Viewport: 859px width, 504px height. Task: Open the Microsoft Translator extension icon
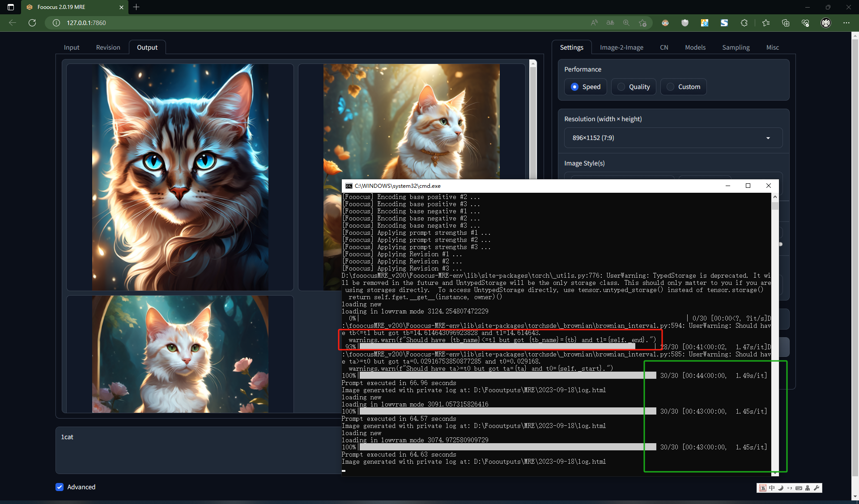705,23
